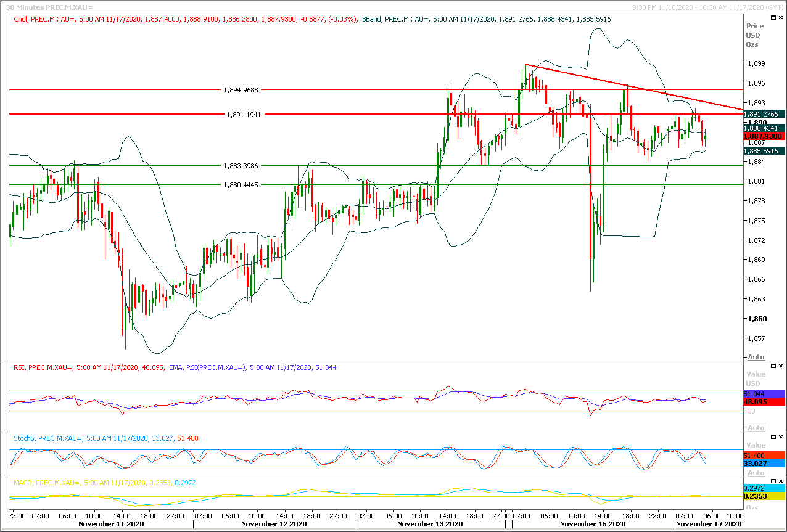The height and width of the screenshot is (532, 787).
Task: Click the Cndl PREC.M.XAU= legend text
Action: point(186,20)
